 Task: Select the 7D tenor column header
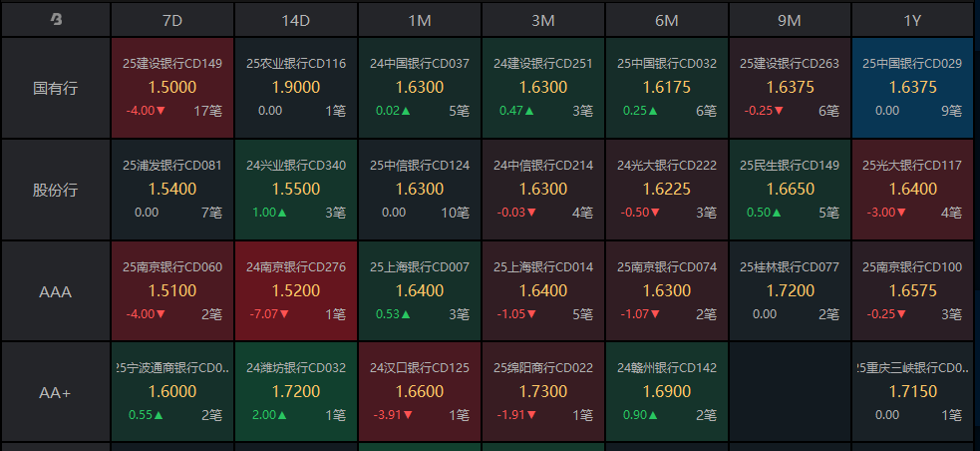tap(172, 19)
